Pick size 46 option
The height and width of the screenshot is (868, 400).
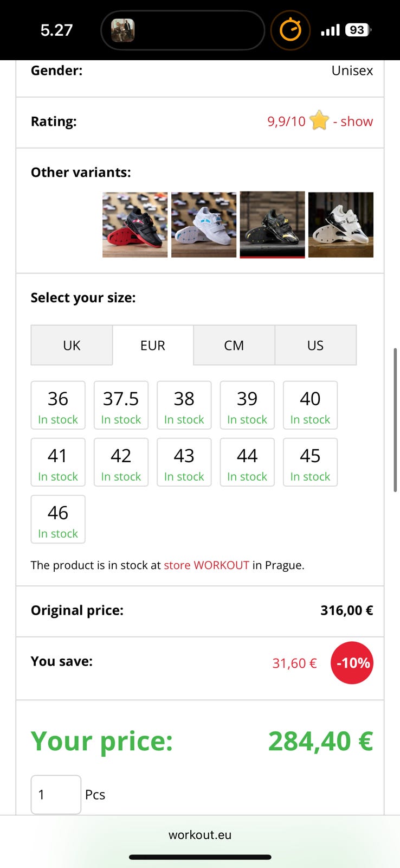58,520
